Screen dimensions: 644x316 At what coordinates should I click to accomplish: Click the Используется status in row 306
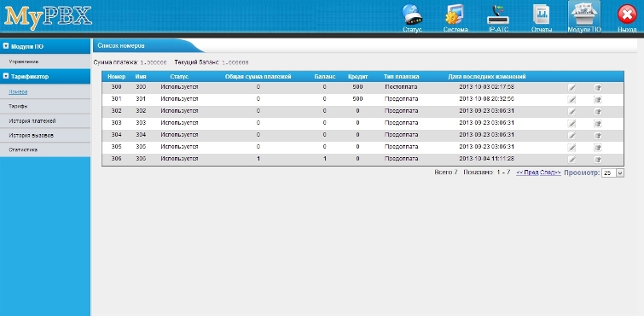coord(179,158)
